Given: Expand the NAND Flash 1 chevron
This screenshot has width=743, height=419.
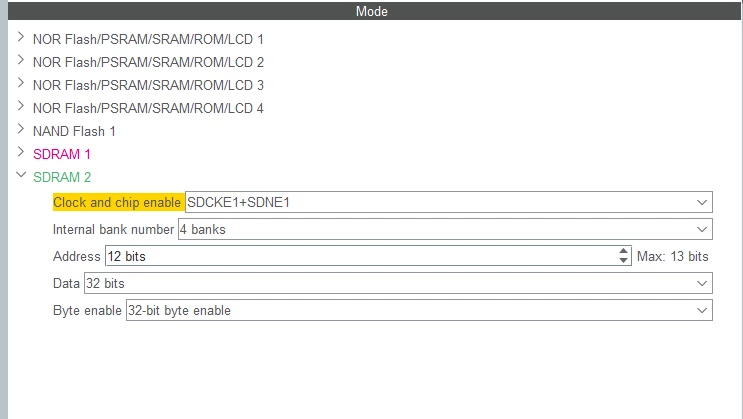Looking at the screenshot, I should pos(20,129).
